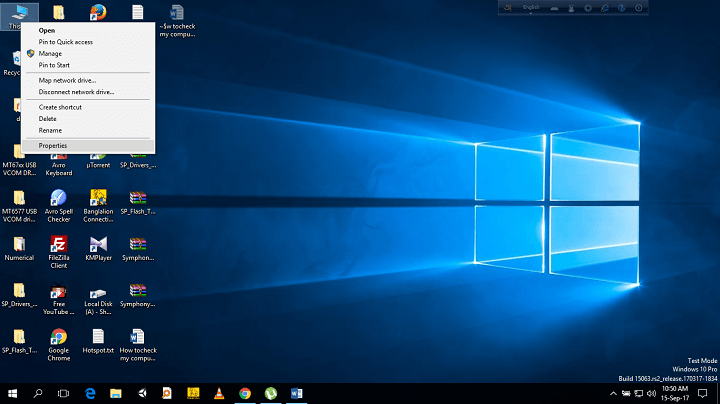Click the Avro bar help icon

pos(621,8)
